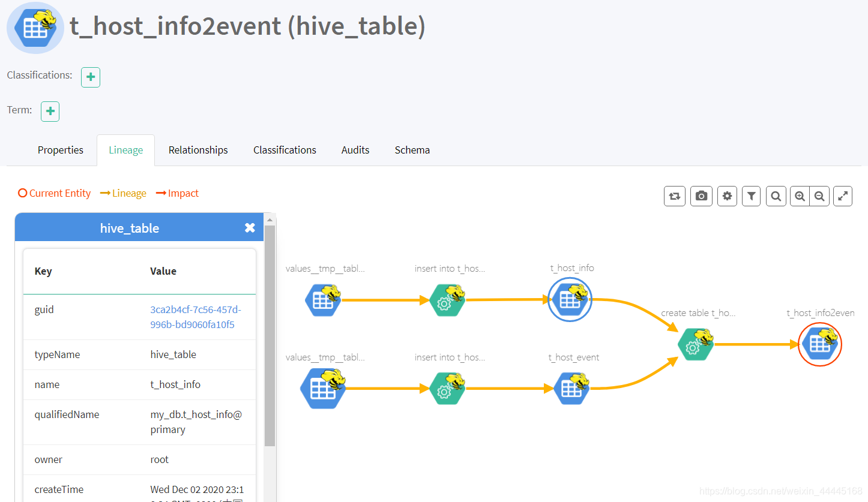Select the t_host_info2event current entity node
The image size is (868, 502).
(x=820, y=344)
